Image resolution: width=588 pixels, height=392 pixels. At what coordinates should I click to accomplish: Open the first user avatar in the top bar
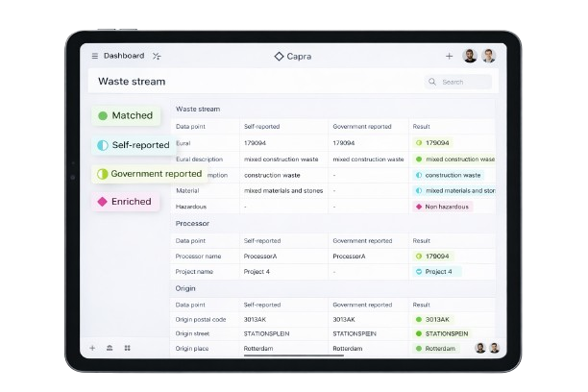(x=470, y=56)
